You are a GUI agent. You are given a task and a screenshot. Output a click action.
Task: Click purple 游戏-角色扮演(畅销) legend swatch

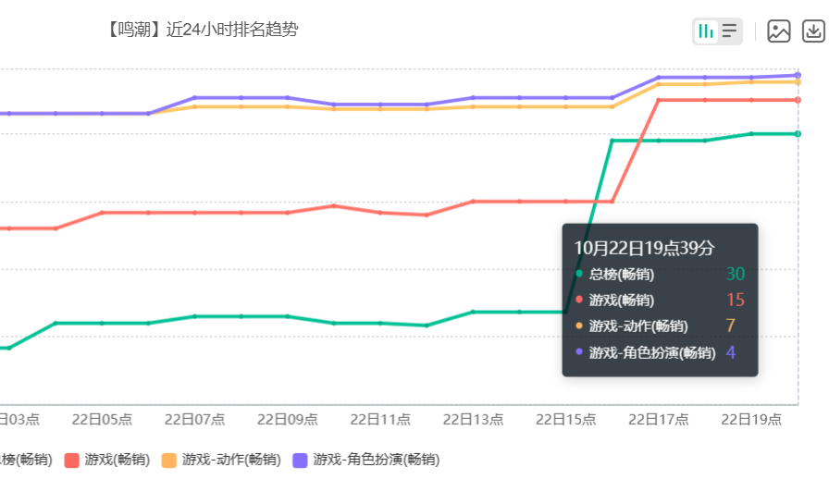301,461
